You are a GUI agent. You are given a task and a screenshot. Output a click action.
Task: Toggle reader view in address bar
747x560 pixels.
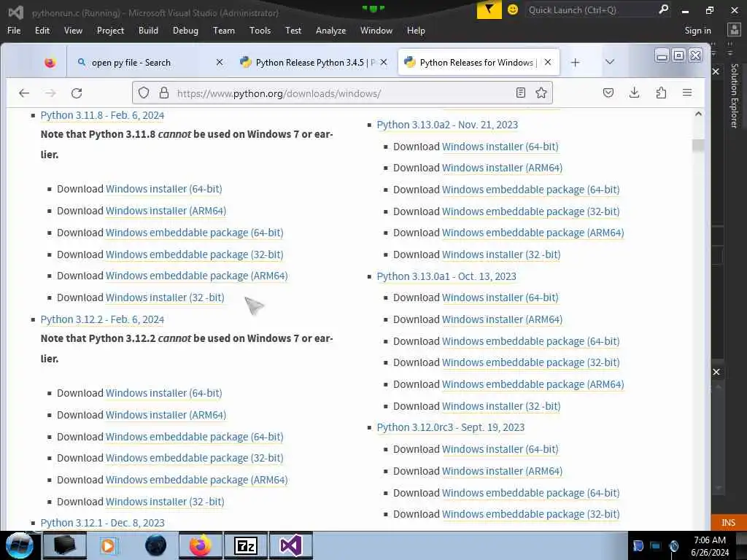[x=521, y=93]
